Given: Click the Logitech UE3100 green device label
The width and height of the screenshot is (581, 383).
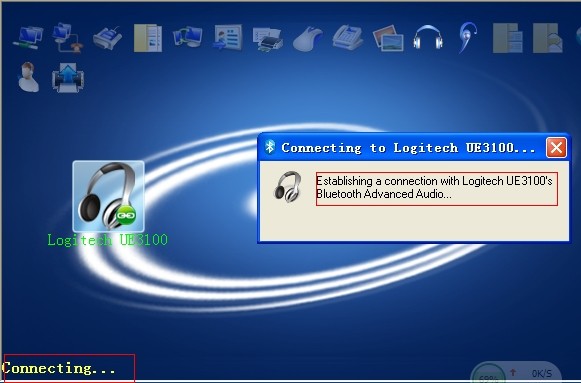Looking at the screenshot, I should click(107, 240).
